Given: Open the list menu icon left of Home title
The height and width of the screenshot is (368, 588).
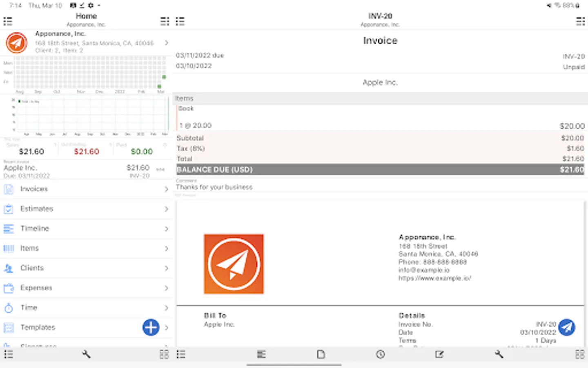Looking at the screenshot, I should [x=8, y=21].
